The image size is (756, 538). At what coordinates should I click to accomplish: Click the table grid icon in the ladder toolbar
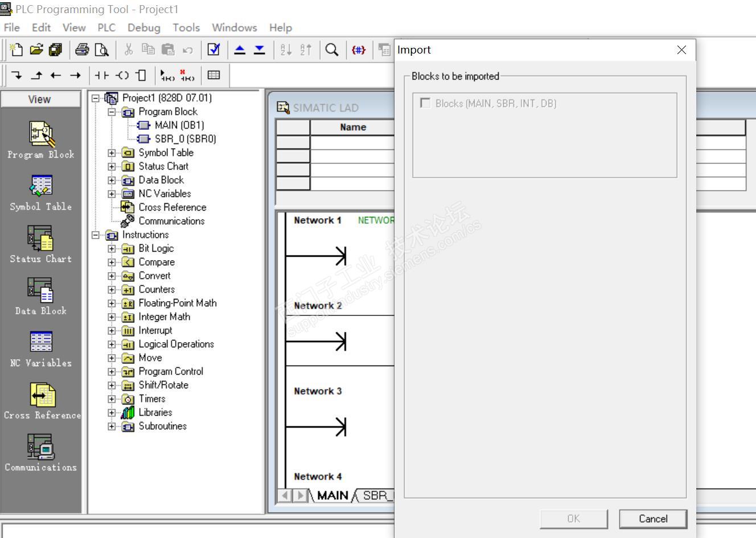(x=213, y=75)
